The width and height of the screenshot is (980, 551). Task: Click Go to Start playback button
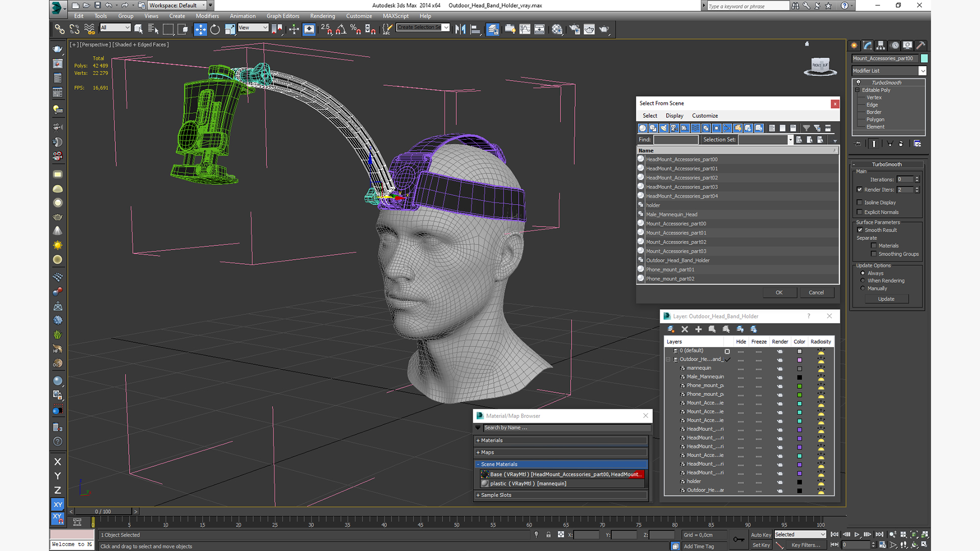[835, 534]
